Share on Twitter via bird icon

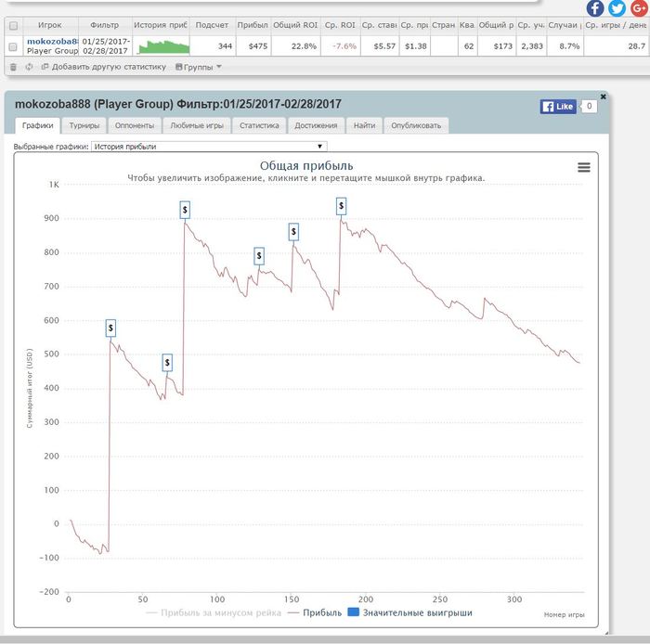point(617,7)
